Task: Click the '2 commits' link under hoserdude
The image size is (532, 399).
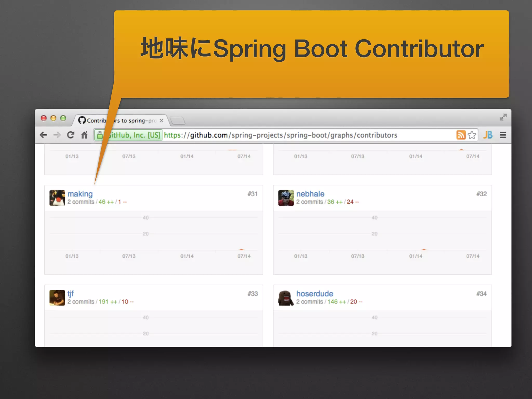Action: point(310,302)
